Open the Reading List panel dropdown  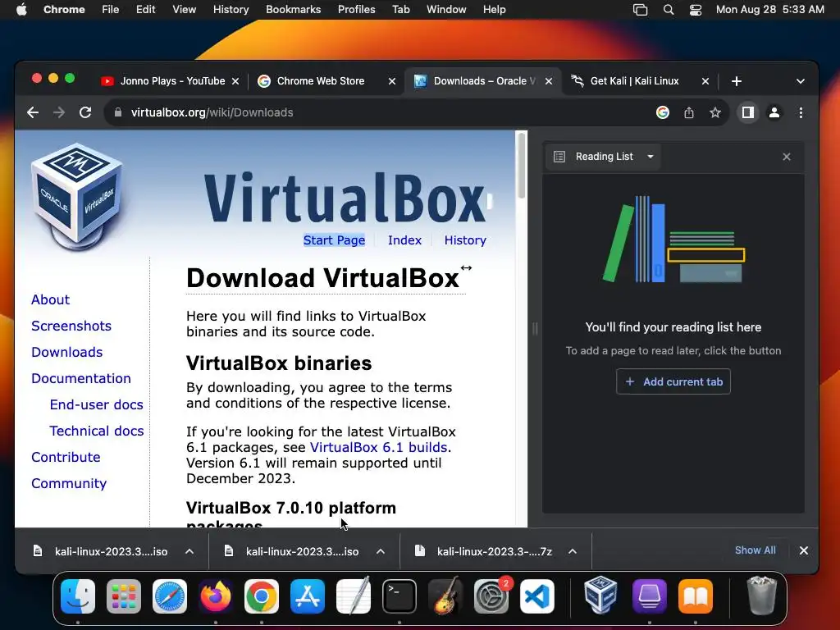(651, 157)
